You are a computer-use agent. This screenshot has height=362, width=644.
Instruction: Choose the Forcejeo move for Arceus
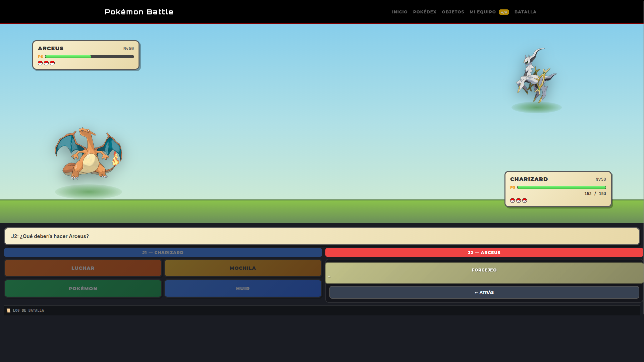[x=484, y=273]
